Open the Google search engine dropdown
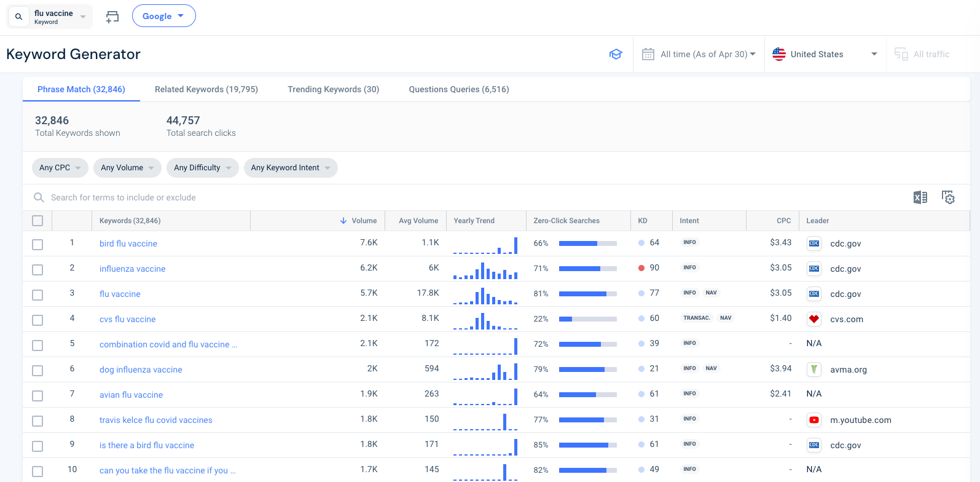Viewport: 980px width, 482px height. tap(163, 16)
